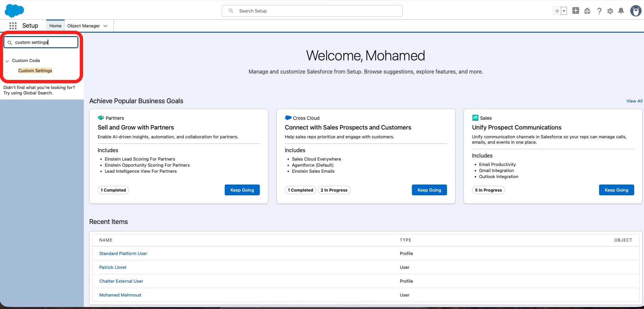Open the Standard Platform User recent item
This screenshot has height=309, width=644.
point(123,254)
